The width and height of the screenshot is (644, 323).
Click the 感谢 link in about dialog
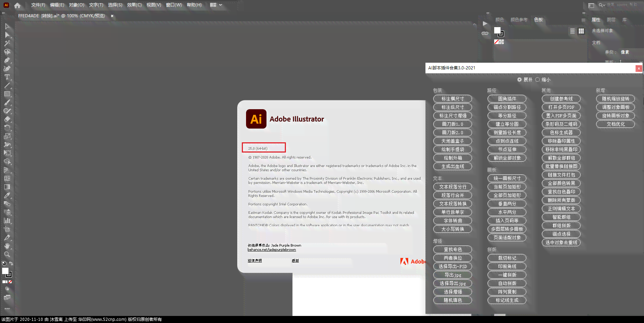click(x=295, y=261)
